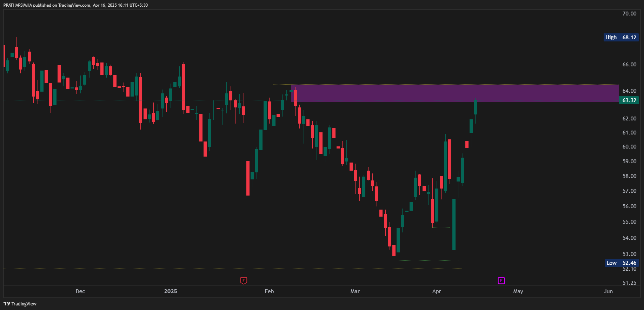Viewport: 644px width, 310px height.
Task: Click the 55.00 price axis label
Action: (x=629, y=222)
